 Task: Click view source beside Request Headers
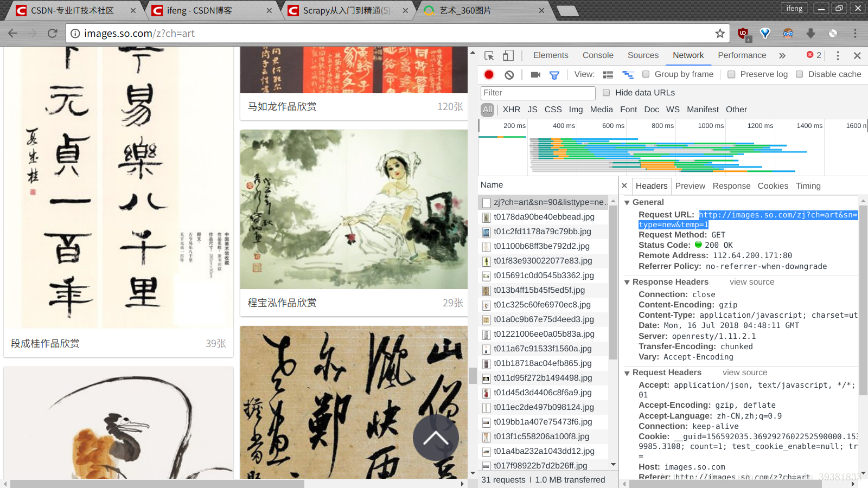[x=745, y=373]
